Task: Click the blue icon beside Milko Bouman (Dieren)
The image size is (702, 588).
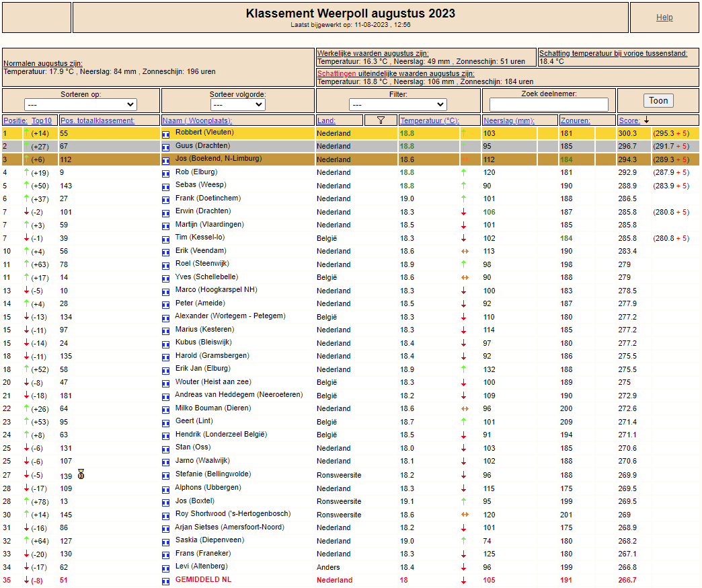Action: [165, 410]
